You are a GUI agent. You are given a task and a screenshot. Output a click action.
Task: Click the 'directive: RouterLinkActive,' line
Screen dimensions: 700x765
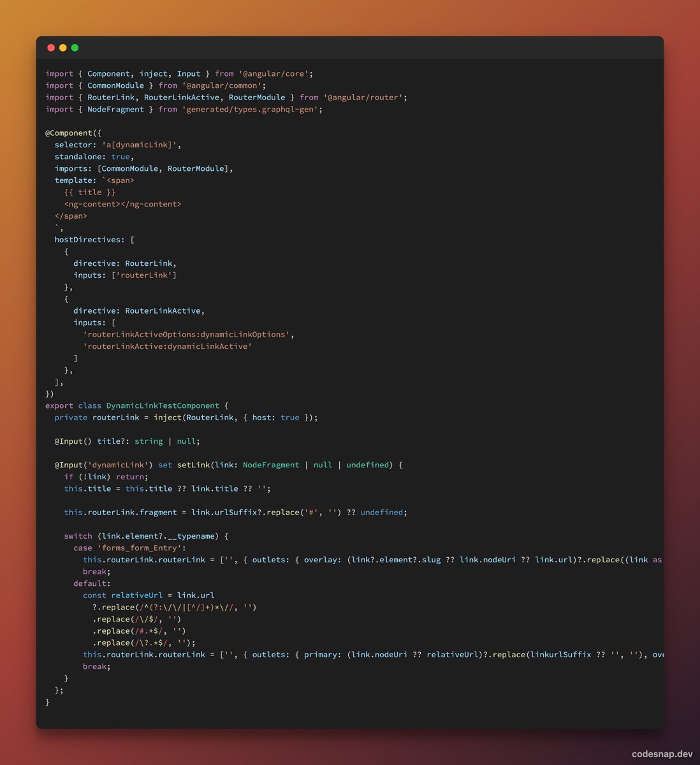click(139, 310)
